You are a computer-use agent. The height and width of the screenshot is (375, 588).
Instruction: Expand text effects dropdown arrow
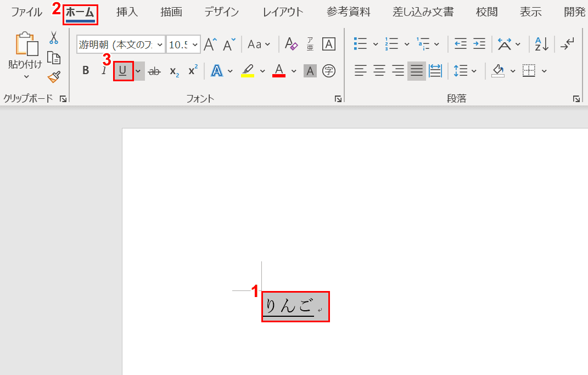point(230,71)
